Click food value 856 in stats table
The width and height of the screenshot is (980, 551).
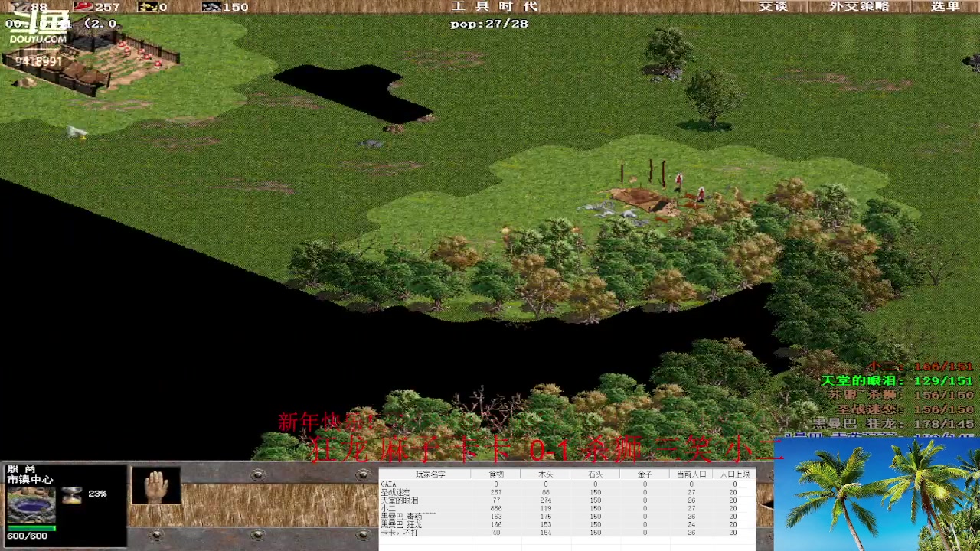[x=496, y=509]
